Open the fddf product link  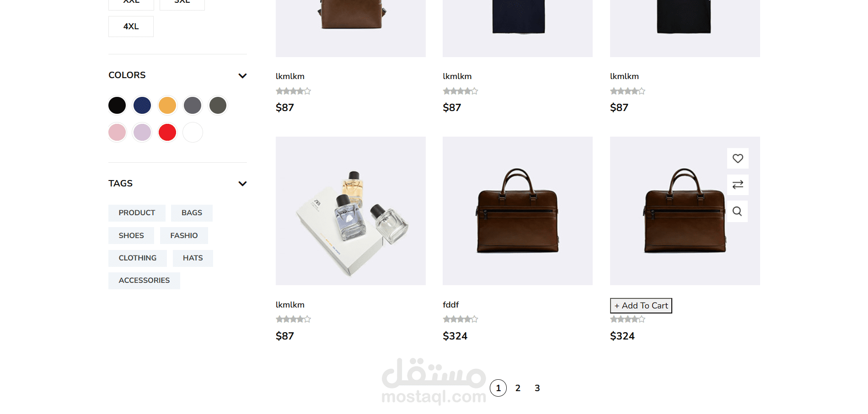(x=450, y=305)
